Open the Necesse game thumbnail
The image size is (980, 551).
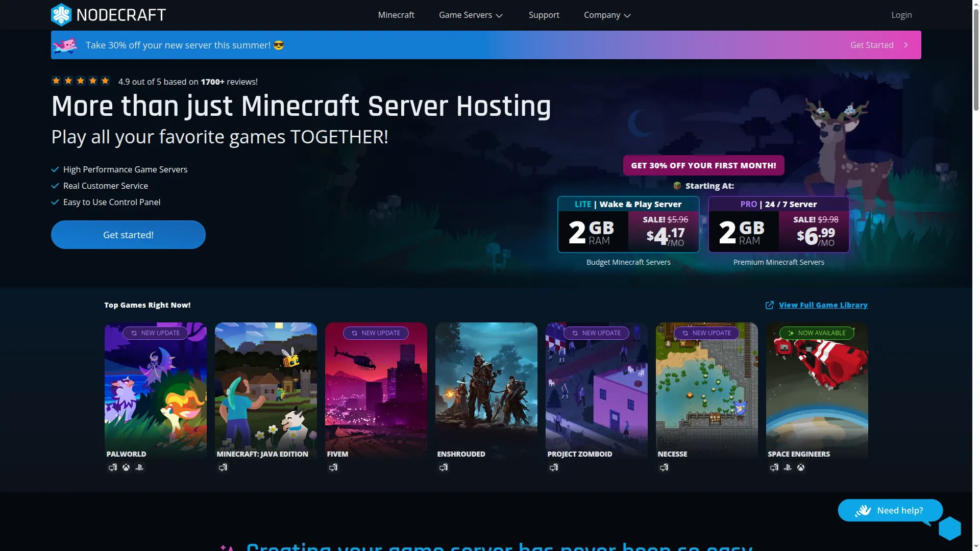pyautogui.click(x=707, y=390)
